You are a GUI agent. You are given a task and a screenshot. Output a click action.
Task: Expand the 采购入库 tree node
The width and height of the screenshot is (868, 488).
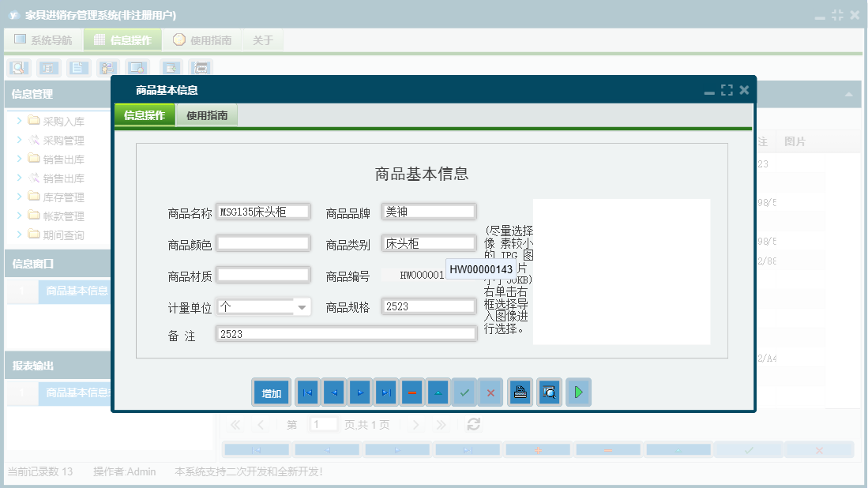[17, 121]
